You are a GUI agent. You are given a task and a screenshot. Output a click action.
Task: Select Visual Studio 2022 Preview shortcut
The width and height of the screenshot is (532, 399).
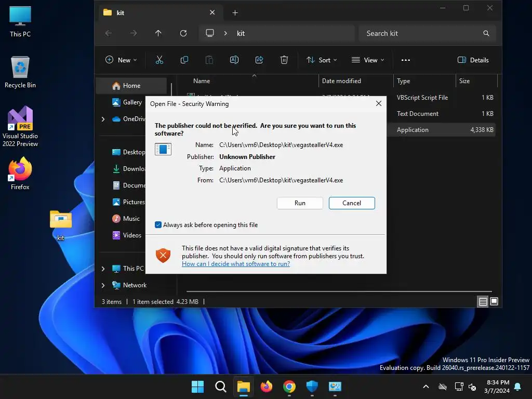click(x=20, y=126)
